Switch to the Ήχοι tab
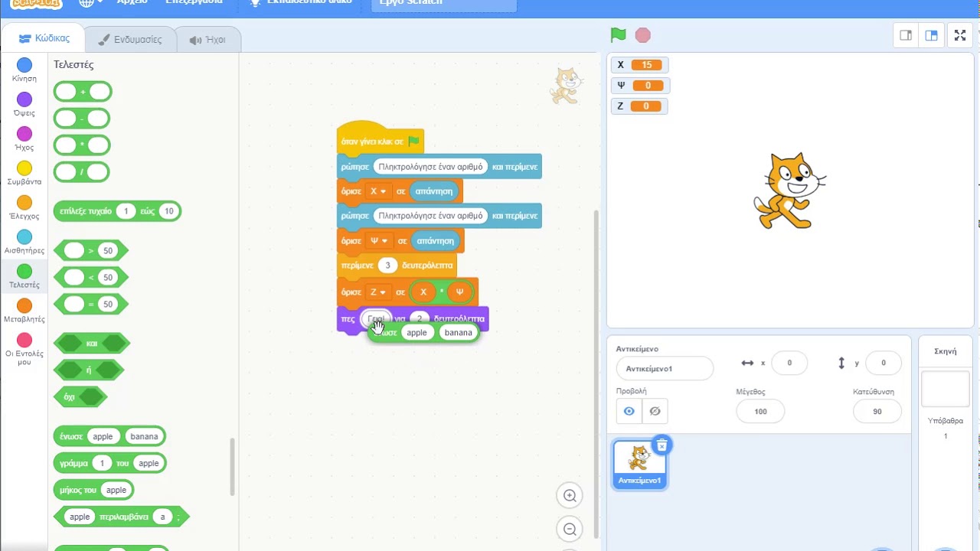Screen dimensions: 980x551 207,40
